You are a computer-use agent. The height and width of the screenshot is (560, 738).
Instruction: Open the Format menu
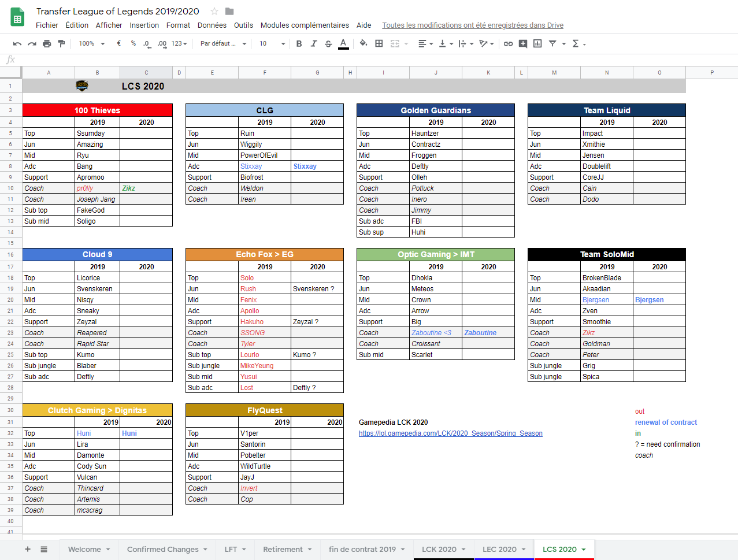(178, 25)
